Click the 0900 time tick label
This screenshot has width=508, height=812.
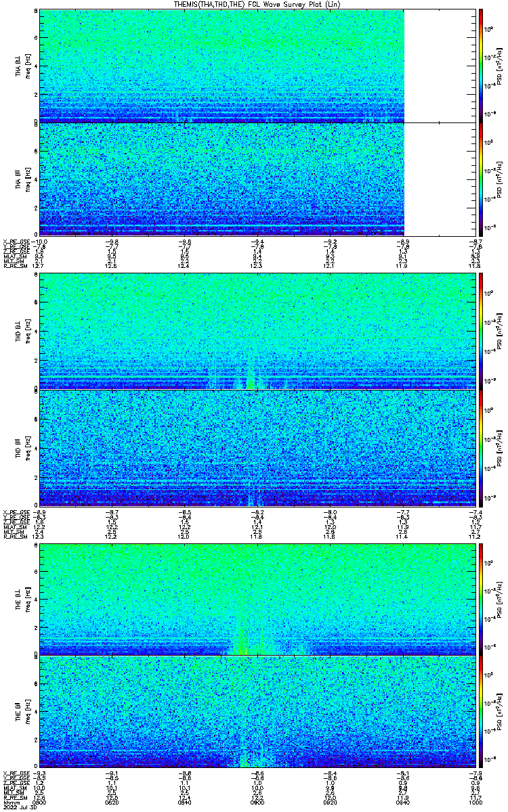pyautogui.click(x=257, y=802)
